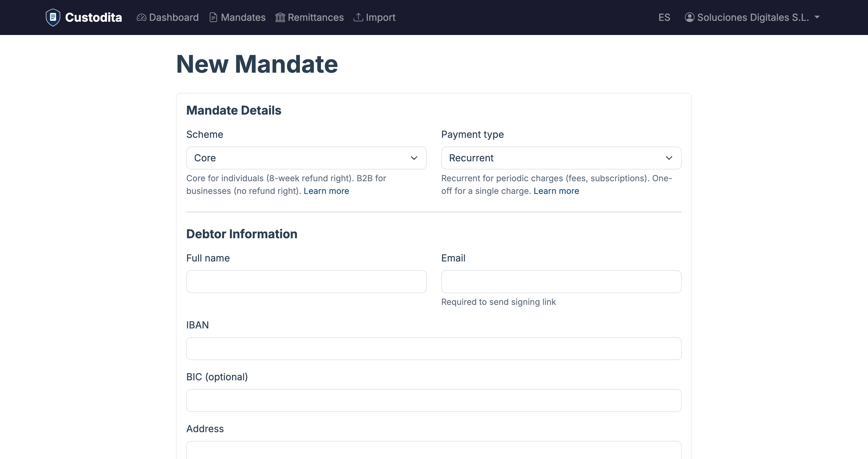Image resolution: width=868 pixels, height=459 pixels.
Task: Click the Import upload icon
Action: [x=359, y=17]
